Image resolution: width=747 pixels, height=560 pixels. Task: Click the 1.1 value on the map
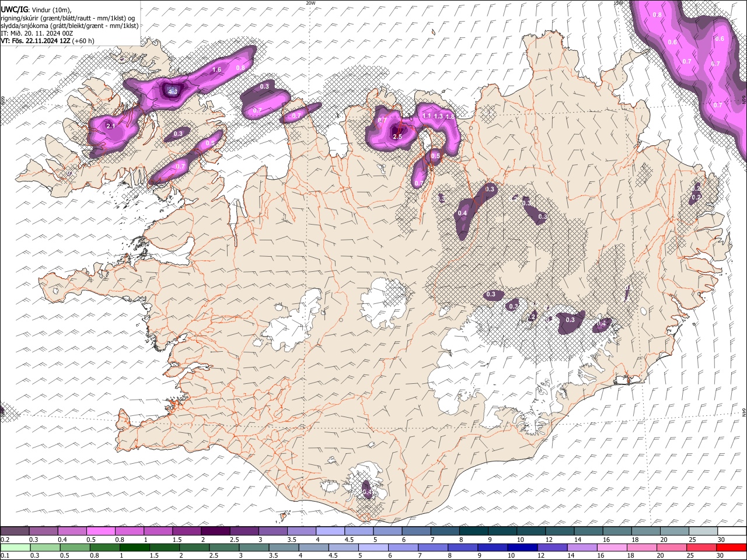pyautogui.click(x=427, y=116)
